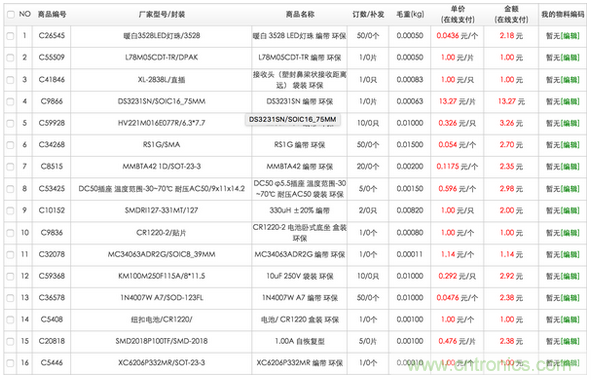
Task: Click the DS3231SN/SOIC16_75MM tooltip
Action: point(292,120)
